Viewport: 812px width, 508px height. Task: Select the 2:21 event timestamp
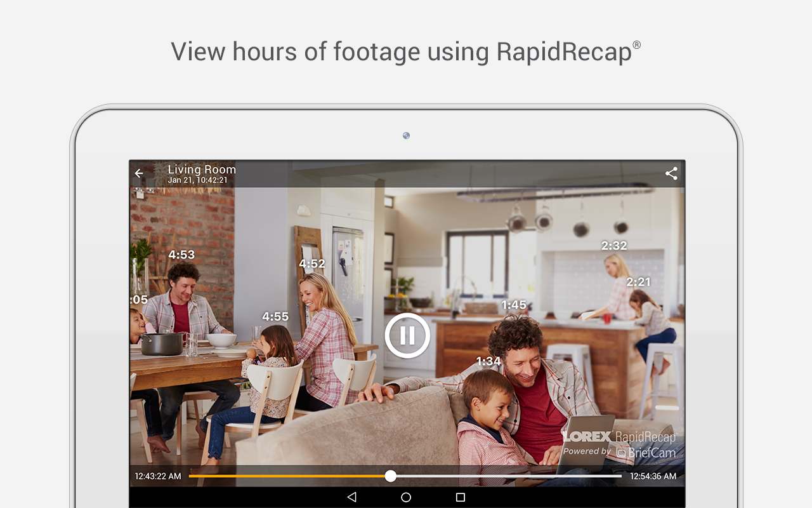(639, 282)
